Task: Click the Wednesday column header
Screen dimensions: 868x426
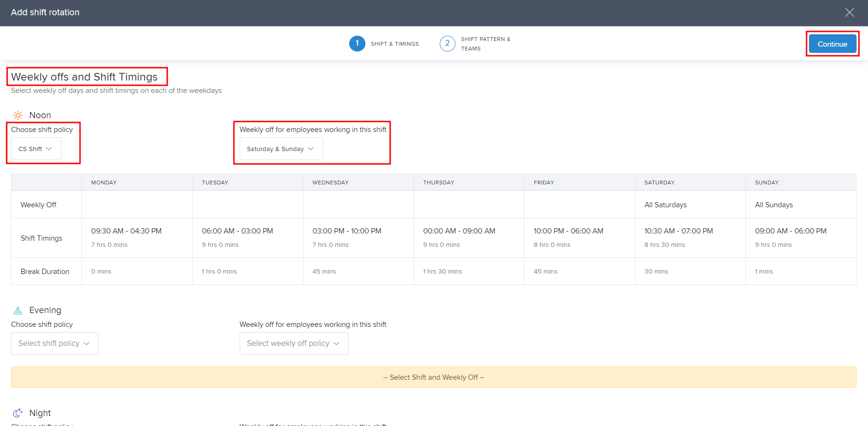Action: coord(331,183)
